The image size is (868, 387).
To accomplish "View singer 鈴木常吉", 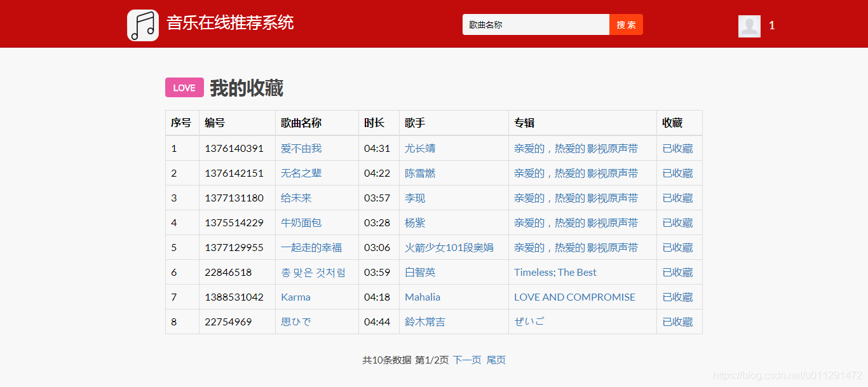I will point(425,322).
